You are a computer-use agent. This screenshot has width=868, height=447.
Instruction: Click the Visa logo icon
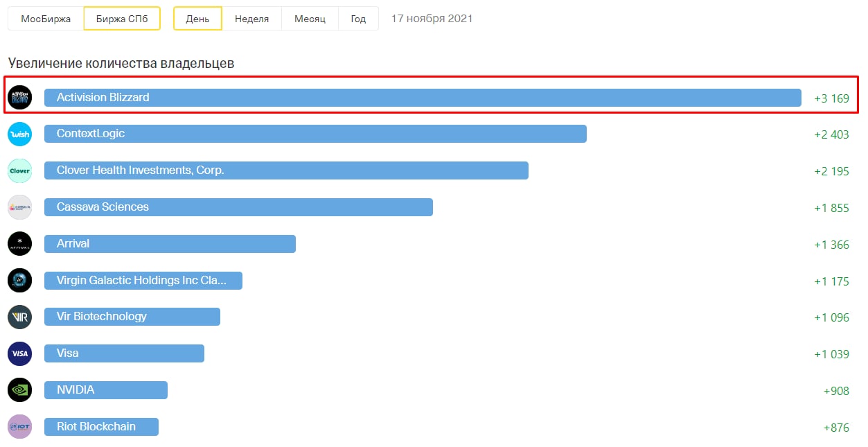click(x=19, y=353)
